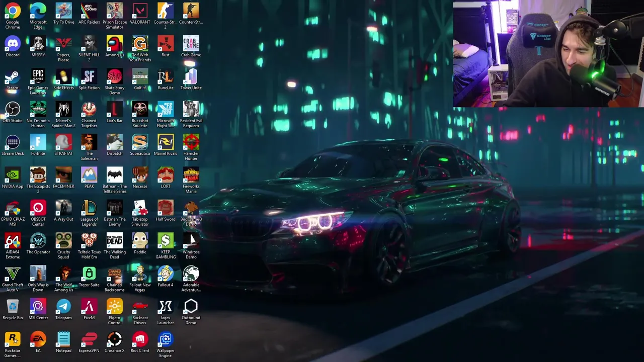
Task: Open the PEAK game icon
Action: click(x=89, y=175)
